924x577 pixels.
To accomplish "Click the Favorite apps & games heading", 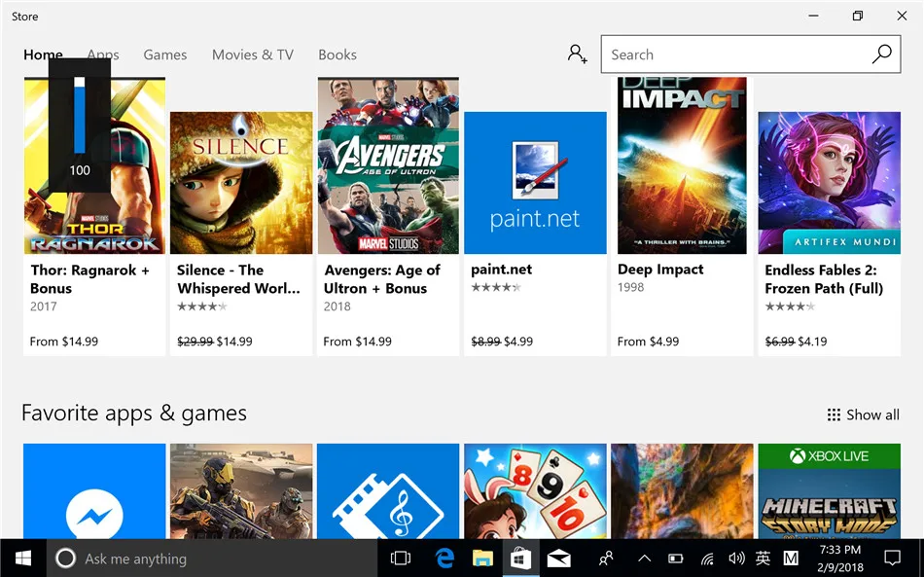I will click(134, 414).
